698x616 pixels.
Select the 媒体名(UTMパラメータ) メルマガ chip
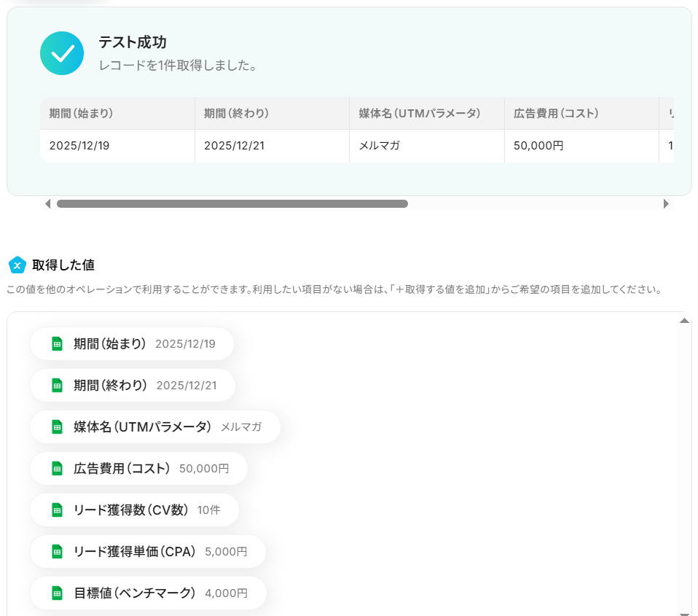(x=155, y=426)
